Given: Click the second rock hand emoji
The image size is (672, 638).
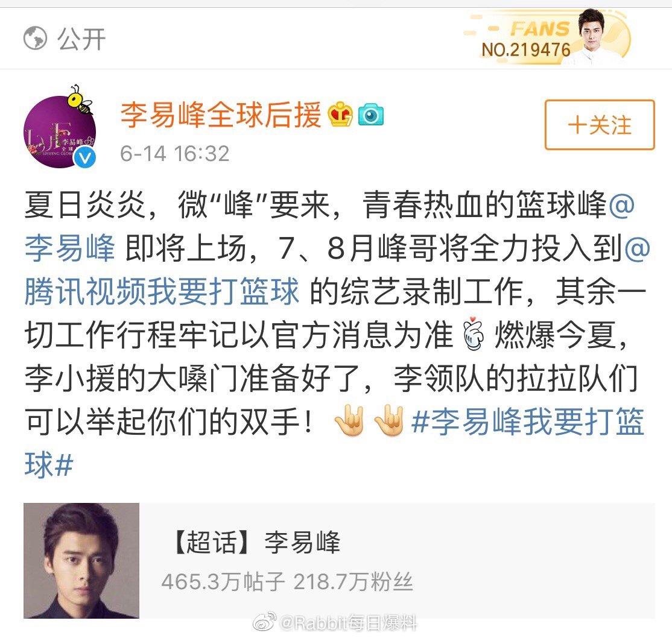Looking at the screenshot, I should [388, 420].
